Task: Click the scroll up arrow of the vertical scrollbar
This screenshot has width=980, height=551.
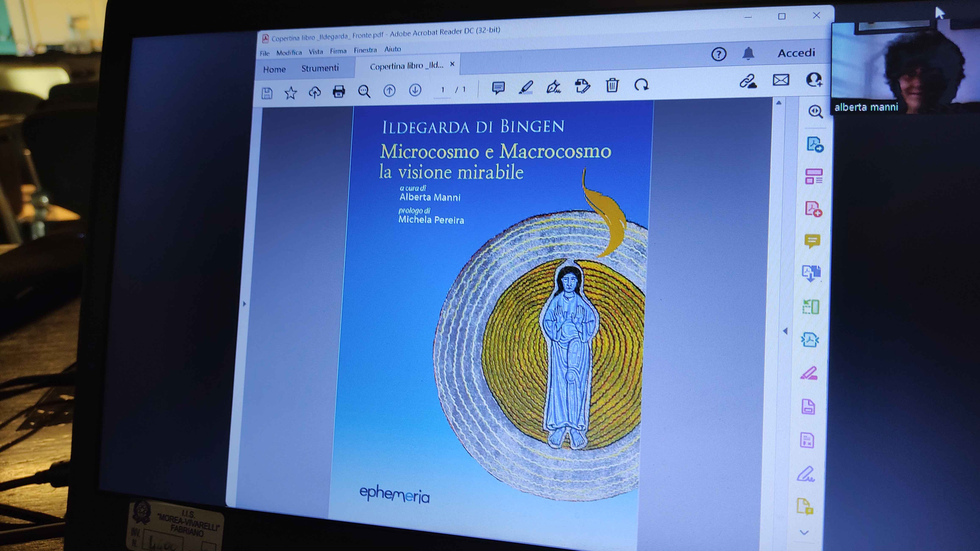Action: coord(779,103)
